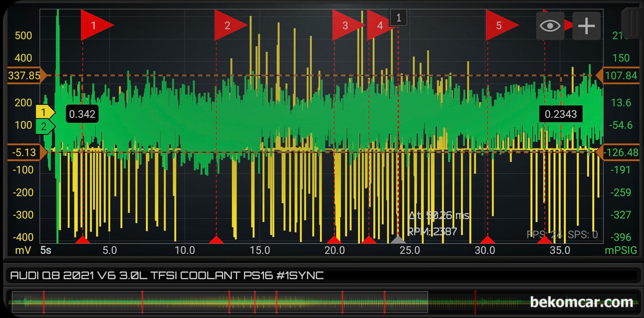644x318 pixels.
Task: Select red flag marker 1
Action: 97,25
